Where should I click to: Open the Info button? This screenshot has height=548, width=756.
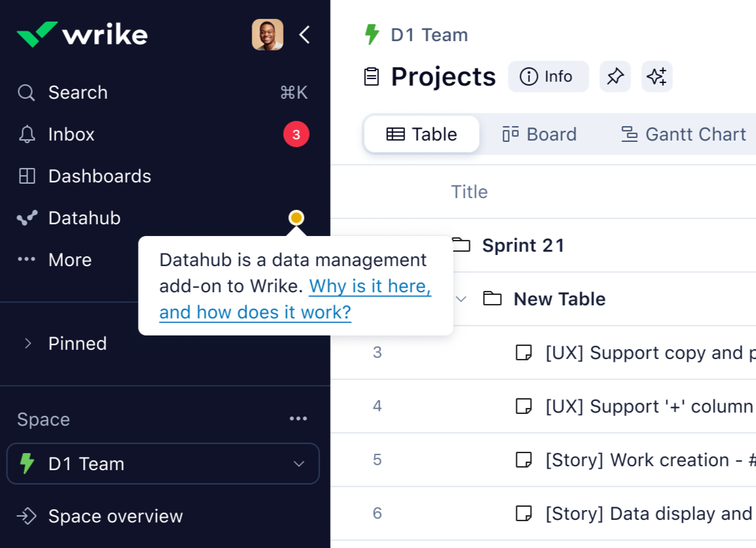[549, 77]
